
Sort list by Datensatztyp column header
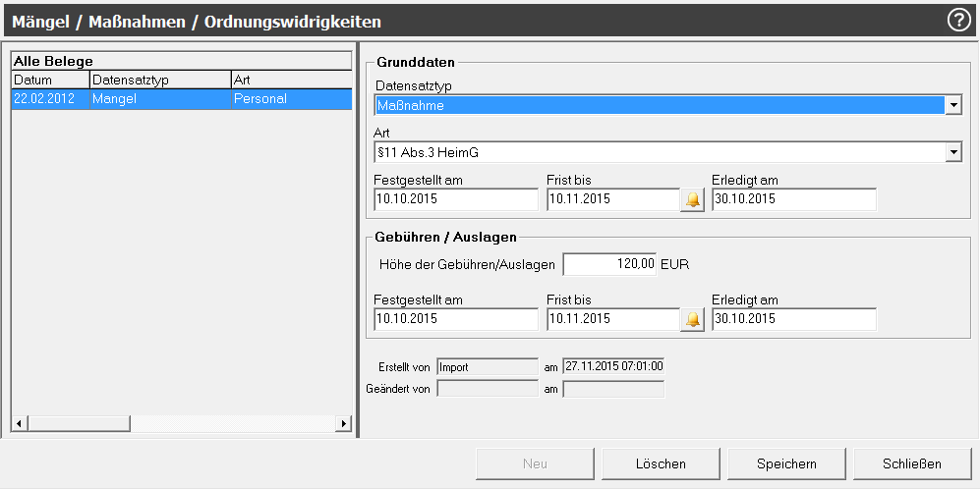(160, 80)
